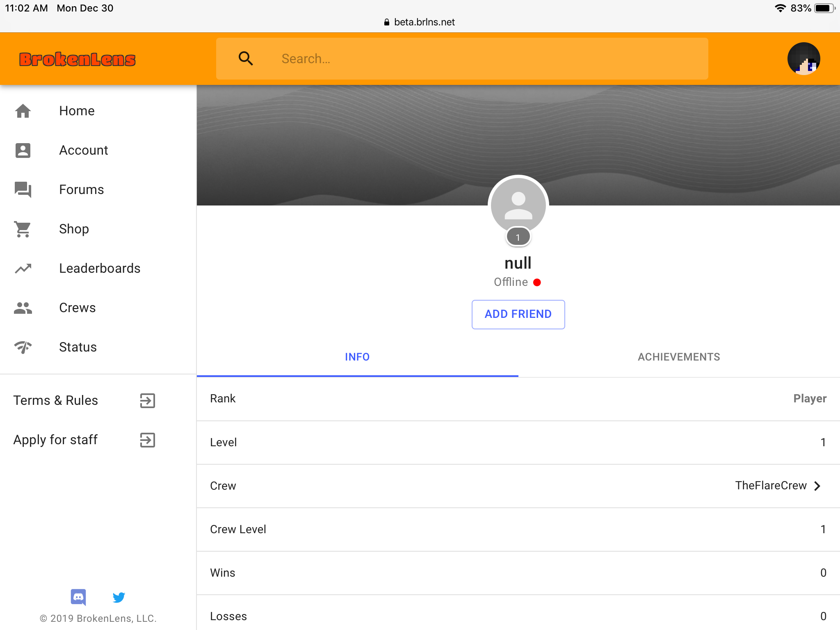
Task: Click the null username heading
Action: [x=518, y=263]
